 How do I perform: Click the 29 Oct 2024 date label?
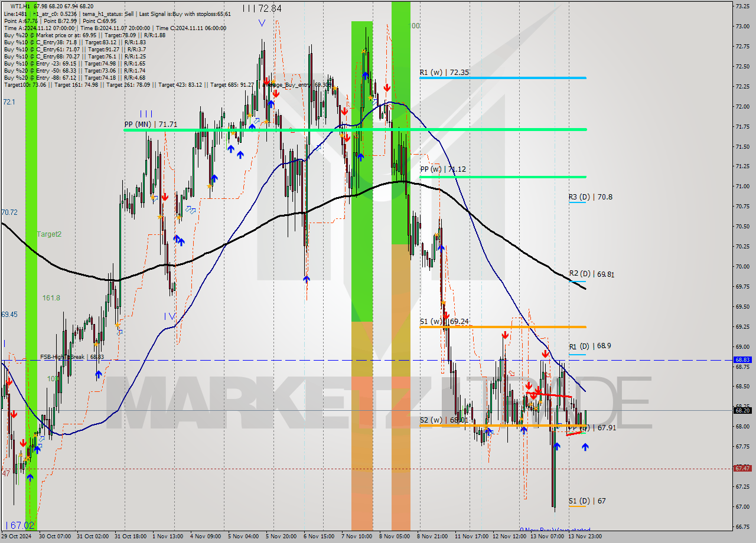tap(17, 537)
